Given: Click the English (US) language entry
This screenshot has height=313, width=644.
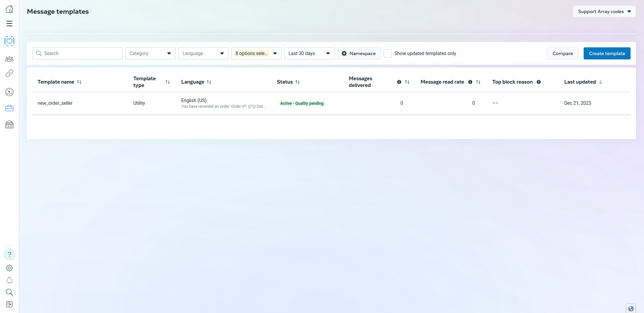Looking at the screenshot, I should click(194, 100).
